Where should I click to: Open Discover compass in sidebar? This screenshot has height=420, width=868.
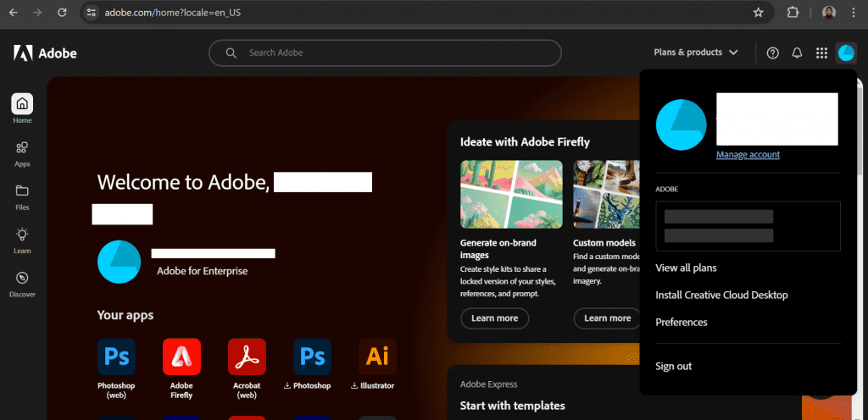pyautogui.click(x=22, y=279)
